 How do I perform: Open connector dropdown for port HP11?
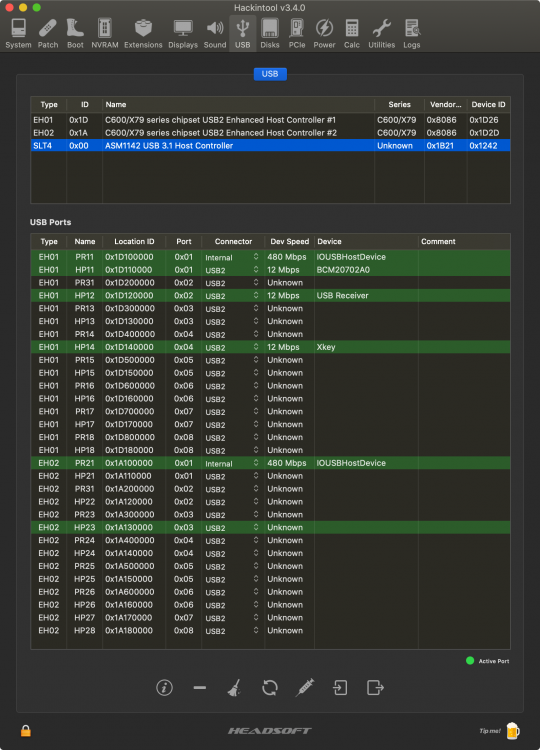coord(232,270)
